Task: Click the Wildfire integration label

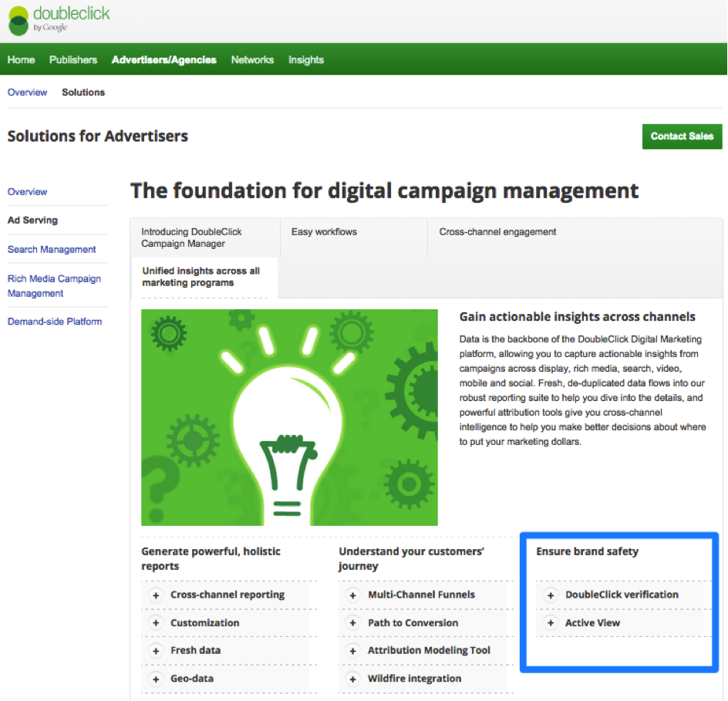Action: [x=415, y=679]
